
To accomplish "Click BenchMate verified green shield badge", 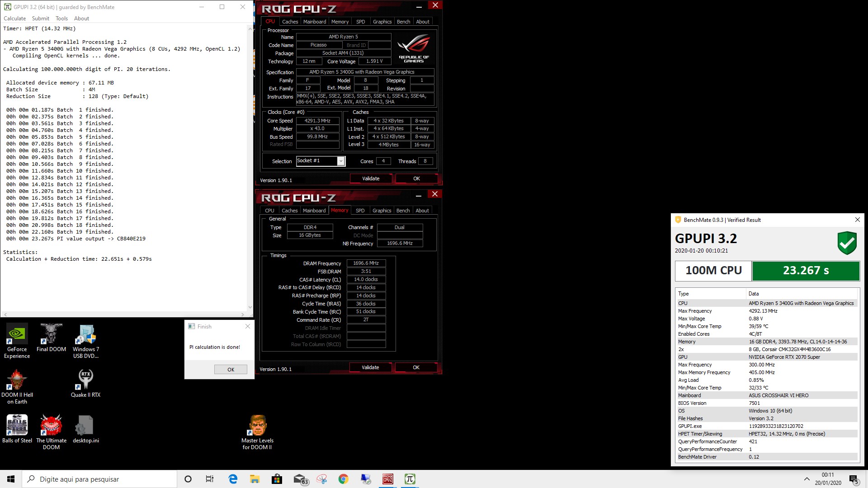I will [x=847, y=243].
